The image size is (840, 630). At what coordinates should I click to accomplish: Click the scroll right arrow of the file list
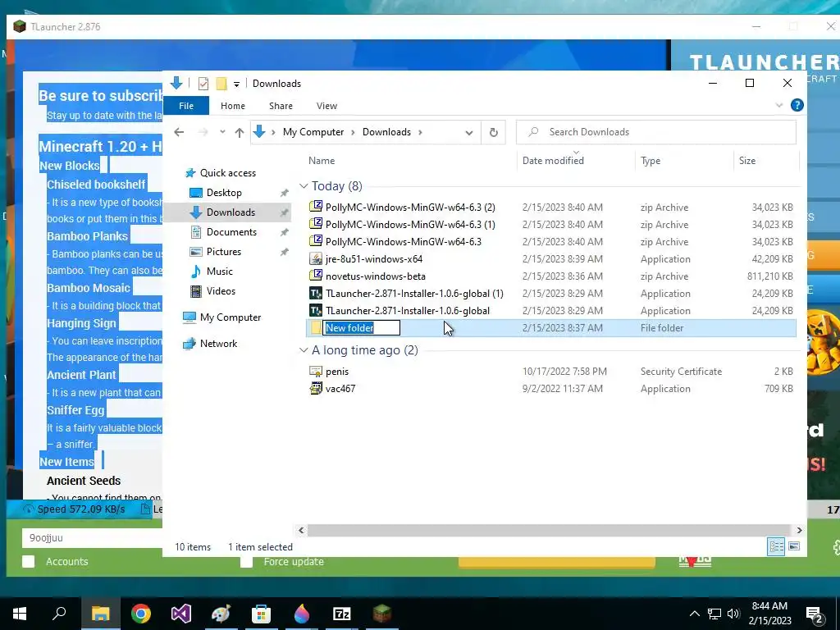tap(799, 531)
